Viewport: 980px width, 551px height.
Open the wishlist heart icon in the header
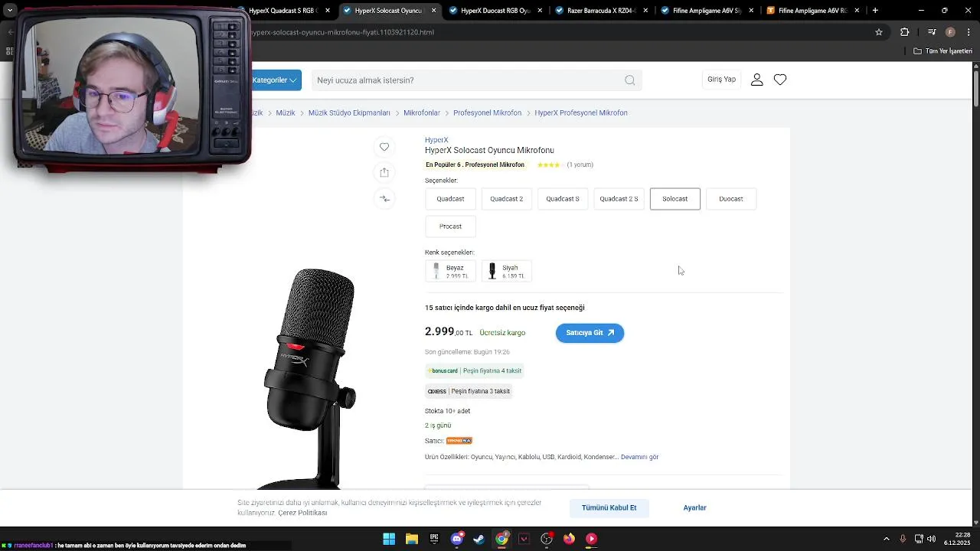pos(780,80)
